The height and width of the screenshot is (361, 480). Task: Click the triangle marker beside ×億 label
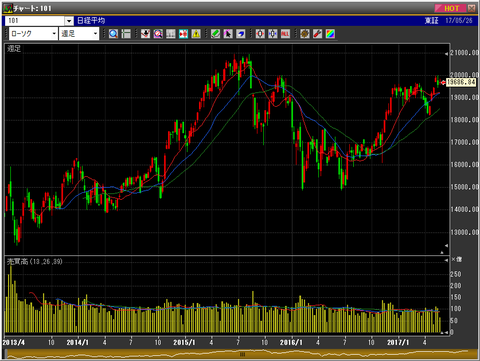point(447,260)
